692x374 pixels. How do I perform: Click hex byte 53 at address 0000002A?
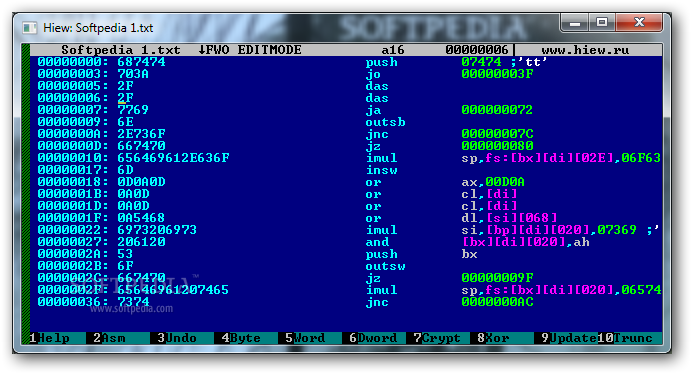(125, 254)
